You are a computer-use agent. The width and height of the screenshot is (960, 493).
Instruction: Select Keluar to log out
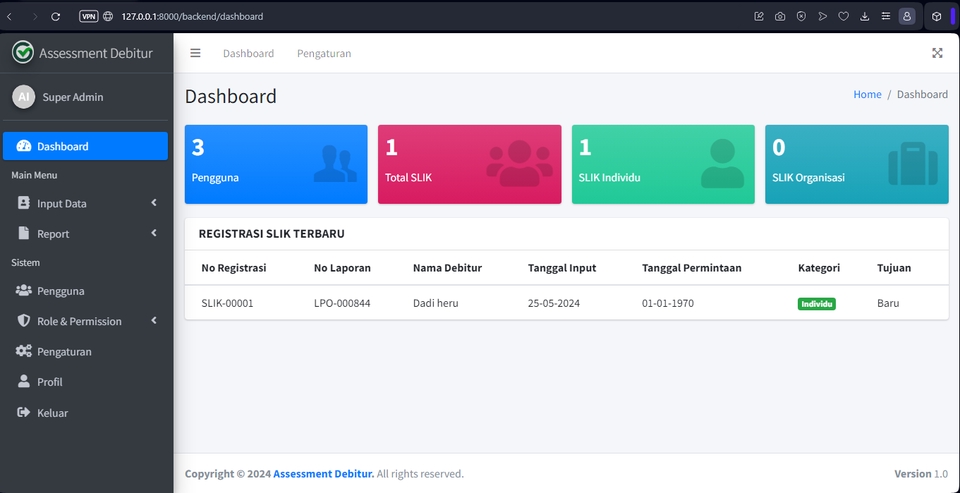click(x=85, y=412)
